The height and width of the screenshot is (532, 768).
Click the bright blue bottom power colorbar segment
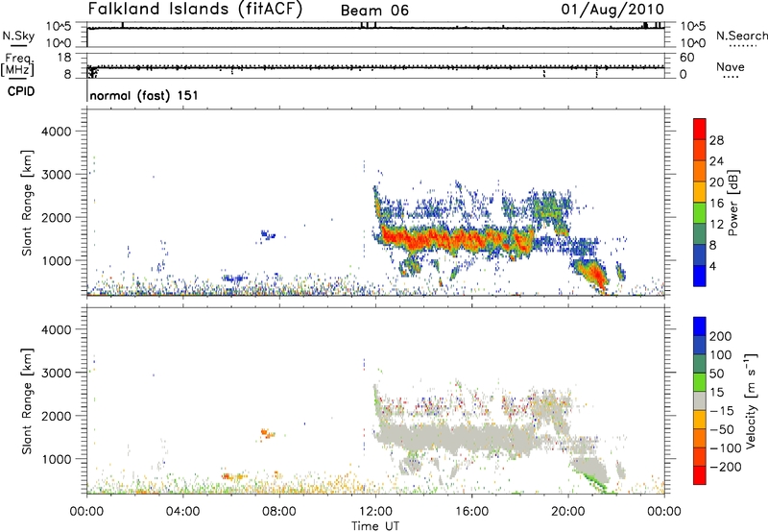coord(700,276)
